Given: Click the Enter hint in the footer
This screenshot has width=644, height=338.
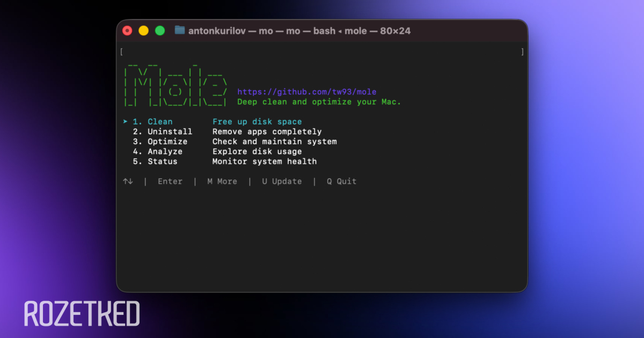Looking at the screenshot, I should tap(170, 181).
